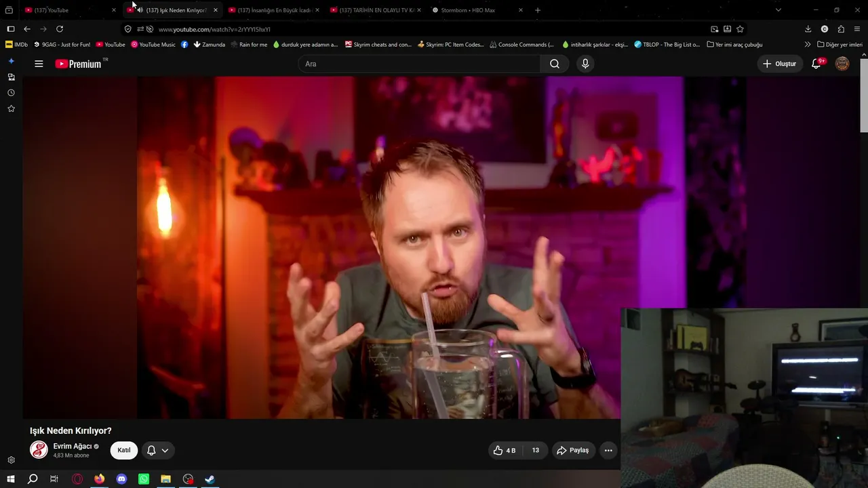This screenshot has width=868, height=488.
Task: Open the browser extensions puzzle icon
Action: pos(841,29)
